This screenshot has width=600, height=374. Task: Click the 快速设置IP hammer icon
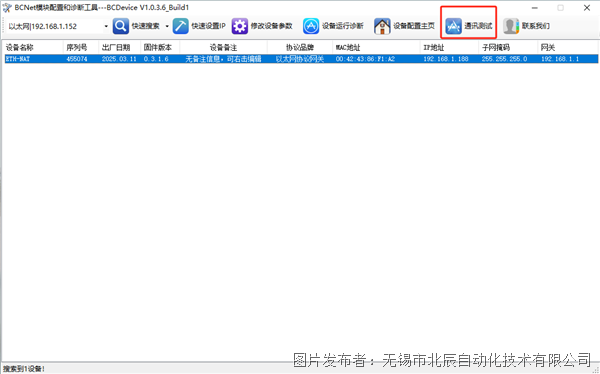coord(181,26)
